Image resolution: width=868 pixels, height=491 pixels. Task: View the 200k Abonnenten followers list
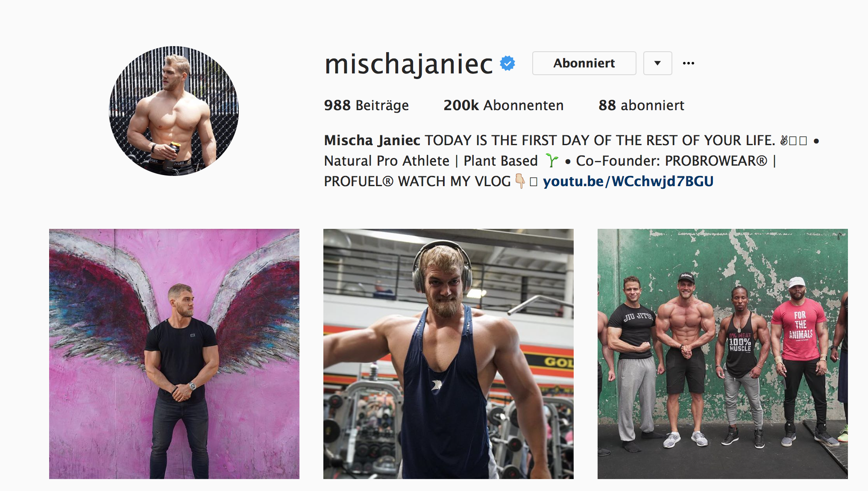(x=503, y=105)
